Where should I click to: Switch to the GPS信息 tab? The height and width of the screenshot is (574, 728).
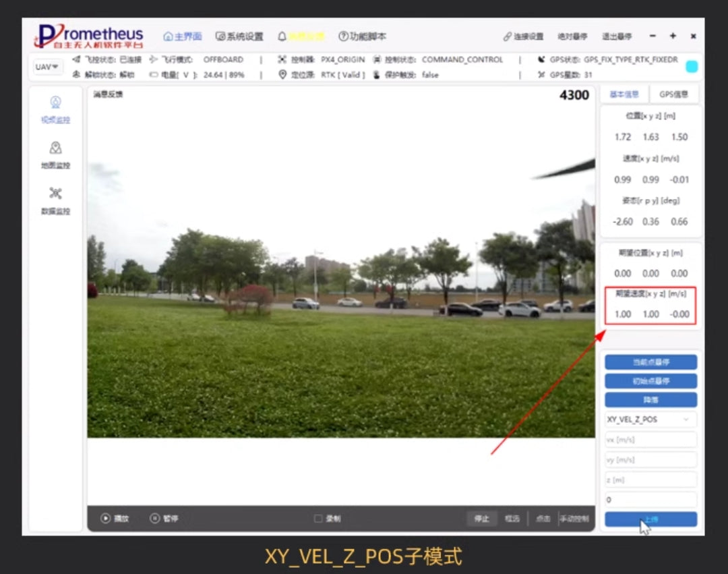click(673, 94)
